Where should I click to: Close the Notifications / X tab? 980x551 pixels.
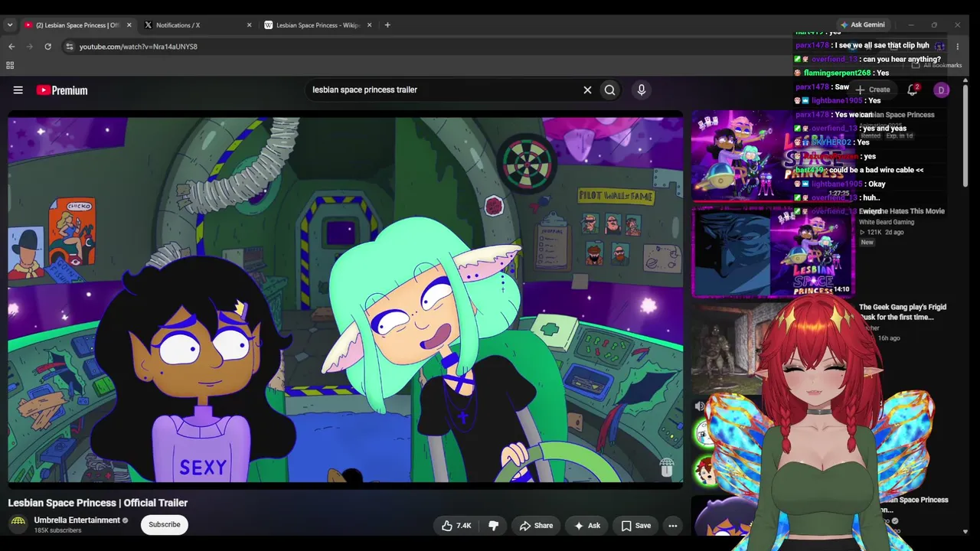[249, 25]
